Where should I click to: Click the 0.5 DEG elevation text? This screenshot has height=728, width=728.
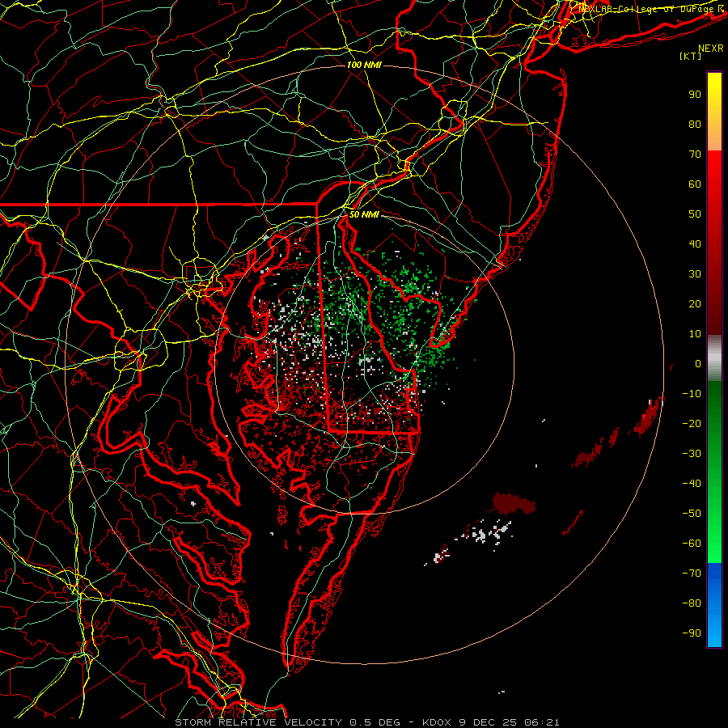[375, 722]
